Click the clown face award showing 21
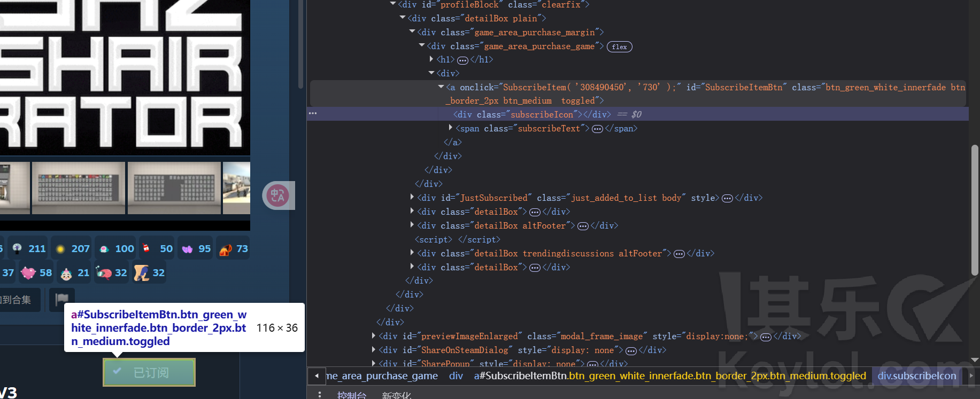Image resolution: width=980 pixels, height=399 pixels. point(74,272)
